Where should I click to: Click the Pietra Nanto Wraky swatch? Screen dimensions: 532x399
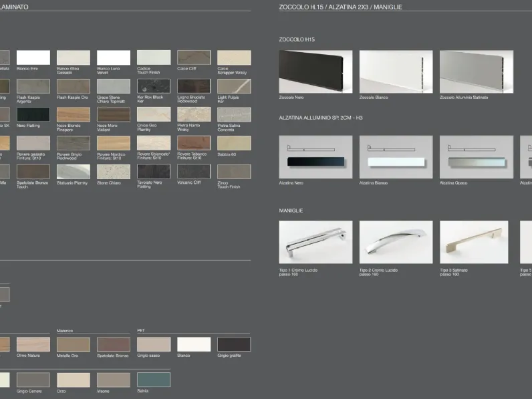coord(194,115)
